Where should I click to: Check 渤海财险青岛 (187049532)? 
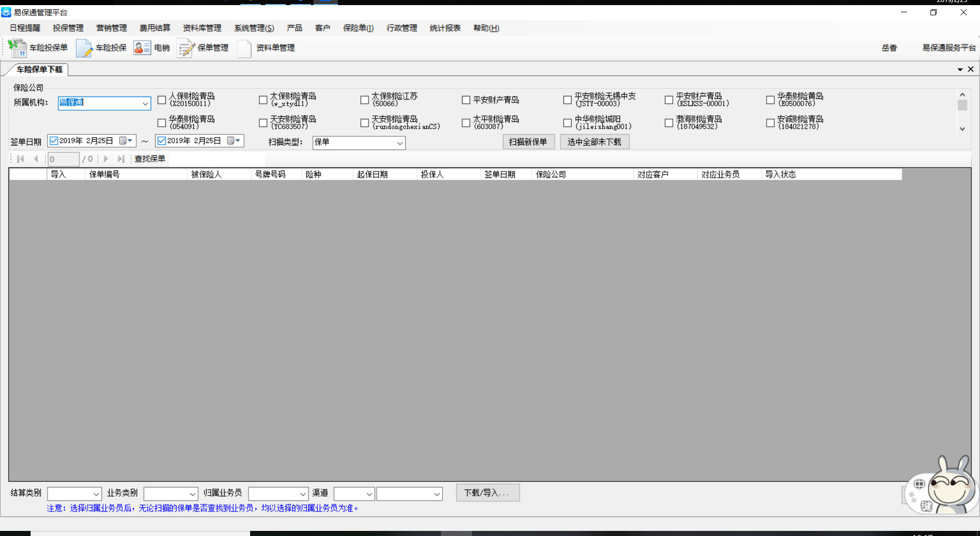coord(669,123)
